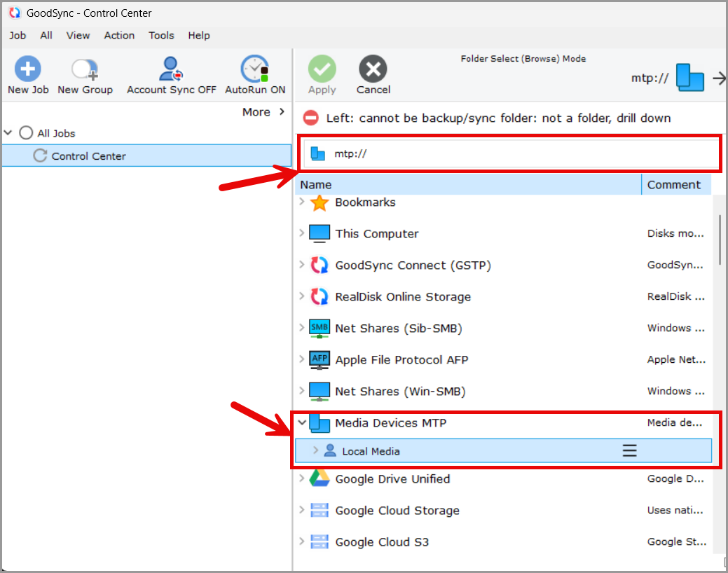Collapse the All Jobs tree group
728x573 pixels.
click(x=8, y=132)
